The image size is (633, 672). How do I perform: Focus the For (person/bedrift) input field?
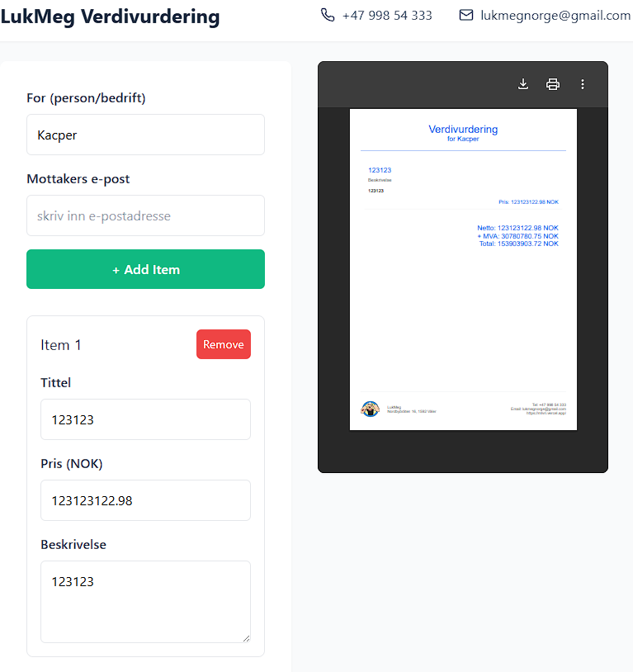145,135
